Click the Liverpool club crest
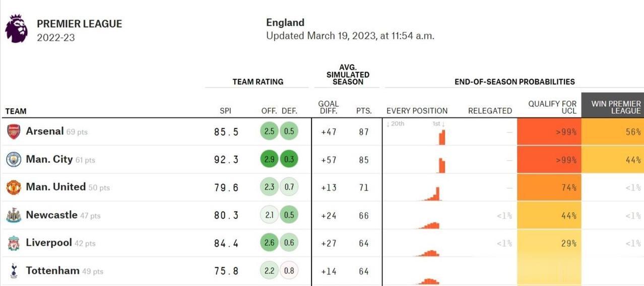Screen dimensions: 644x286 [x=14, y=243]
